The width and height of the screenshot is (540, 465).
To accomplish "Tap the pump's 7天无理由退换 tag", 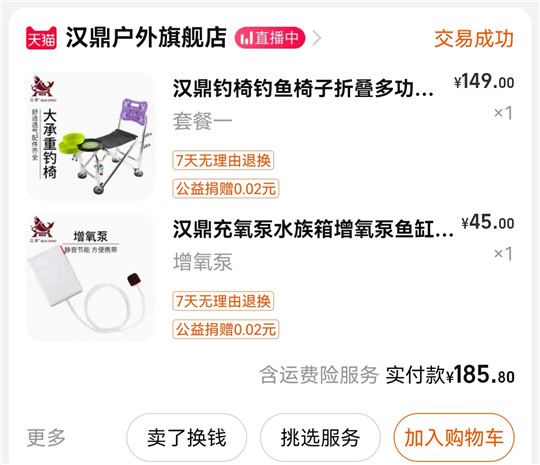I will (x=223, y=301).
